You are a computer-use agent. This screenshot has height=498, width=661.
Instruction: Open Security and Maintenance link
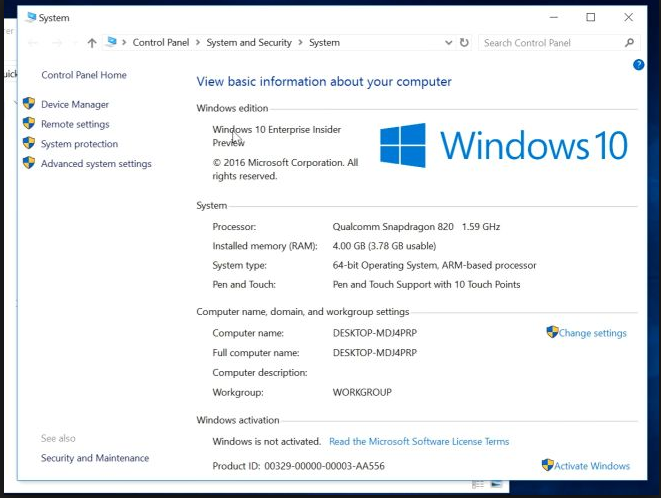(x=95, y=458)
